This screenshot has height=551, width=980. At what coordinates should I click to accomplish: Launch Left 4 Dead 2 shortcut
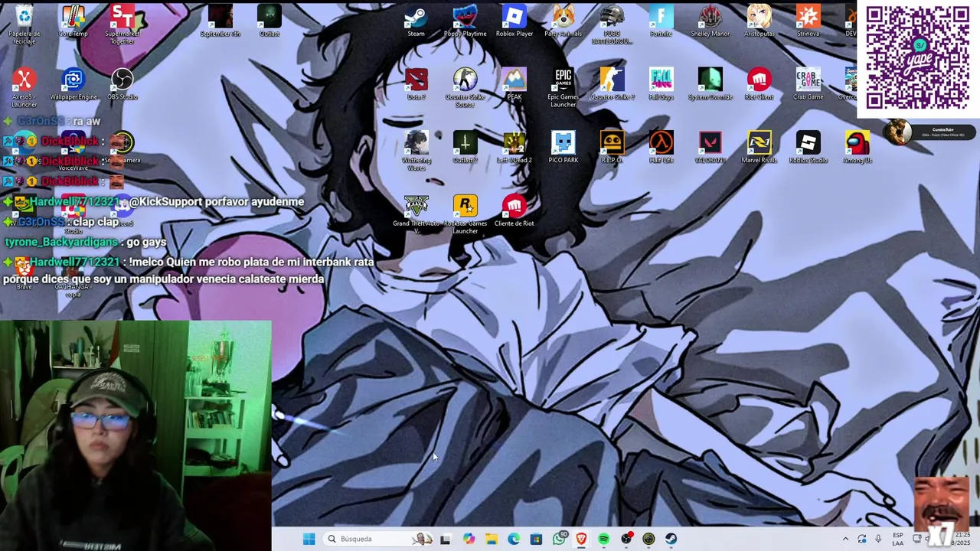[514, 147]
